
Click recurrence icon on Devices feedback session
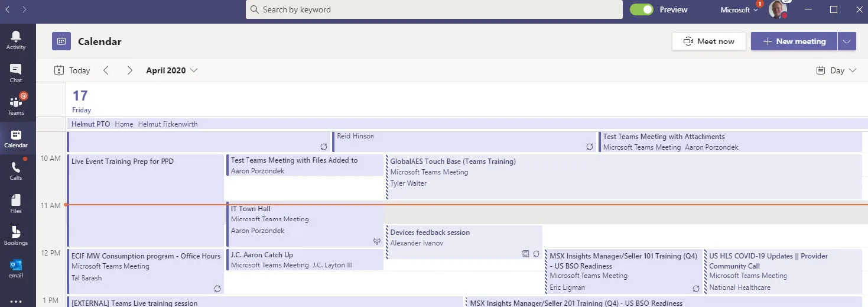(x=536, y=253)
